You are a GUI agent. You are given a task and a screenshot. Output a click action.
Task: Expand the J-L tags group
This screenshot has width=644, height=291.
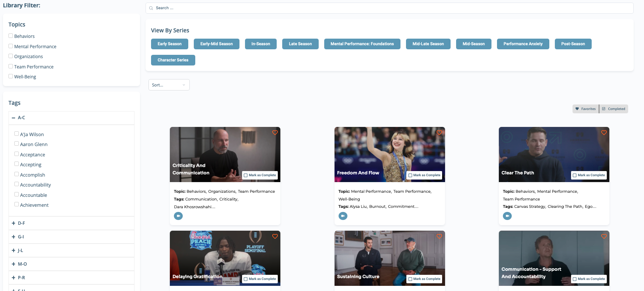(71, 251)
